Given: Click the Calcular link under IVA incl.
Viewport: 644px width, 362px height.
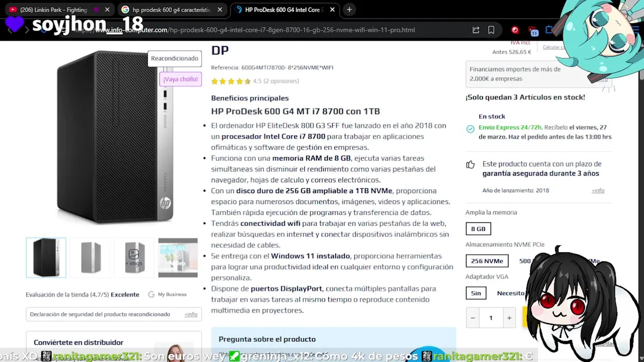Looking at the screenshot, I should click(x=553, y=47).
